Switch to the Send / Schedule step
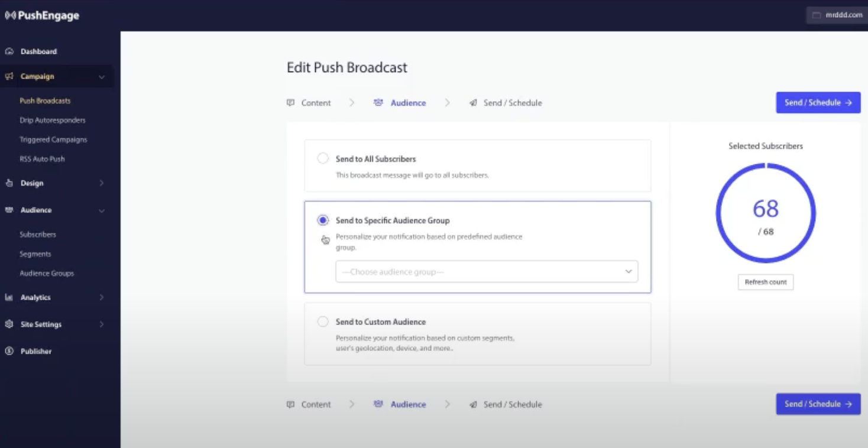868x448 pixels. [512, 102]
